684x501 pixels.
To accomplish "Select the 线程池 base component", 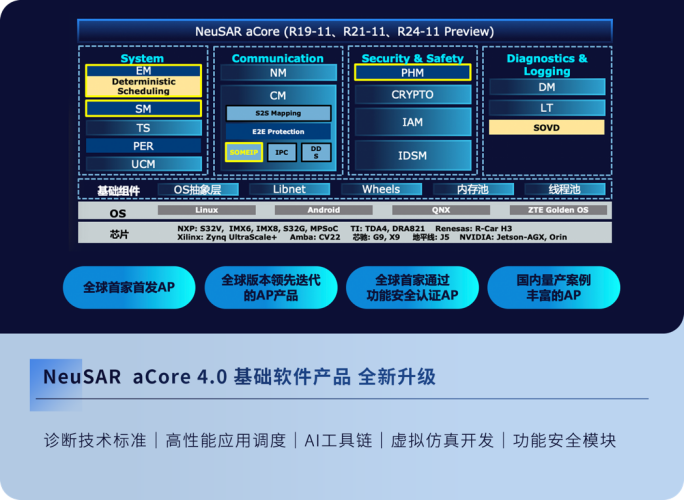I will point(564,189).
